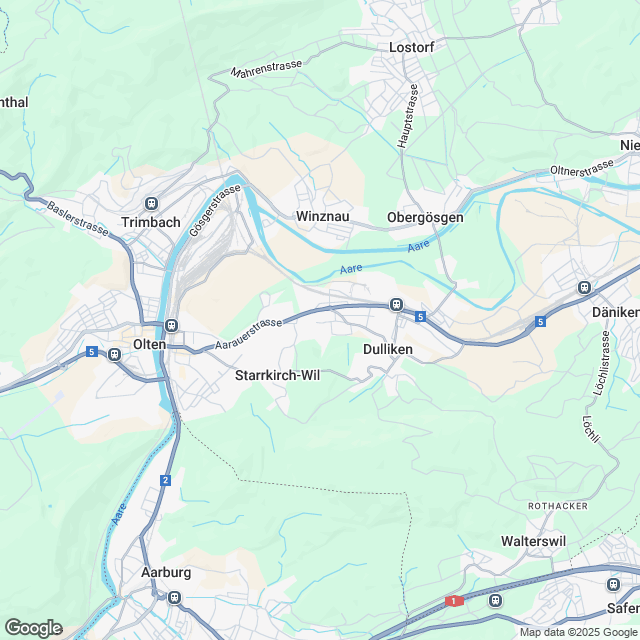Click the Trimbach train station icon
This screenshot has width=640, height=640.
click(x=151, y=203)
